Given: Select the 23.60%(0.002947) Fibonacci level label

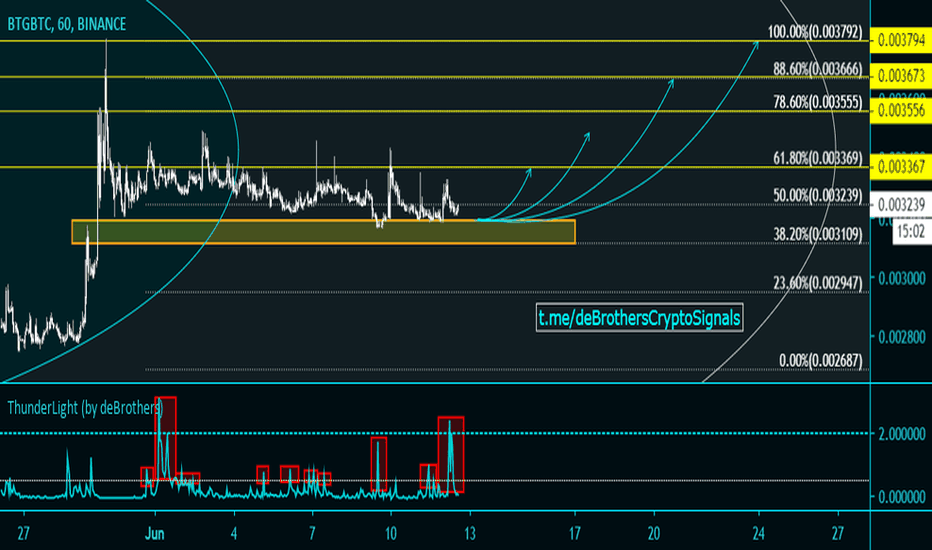Looking at the screenshot, I should click(x=817, y=283).
